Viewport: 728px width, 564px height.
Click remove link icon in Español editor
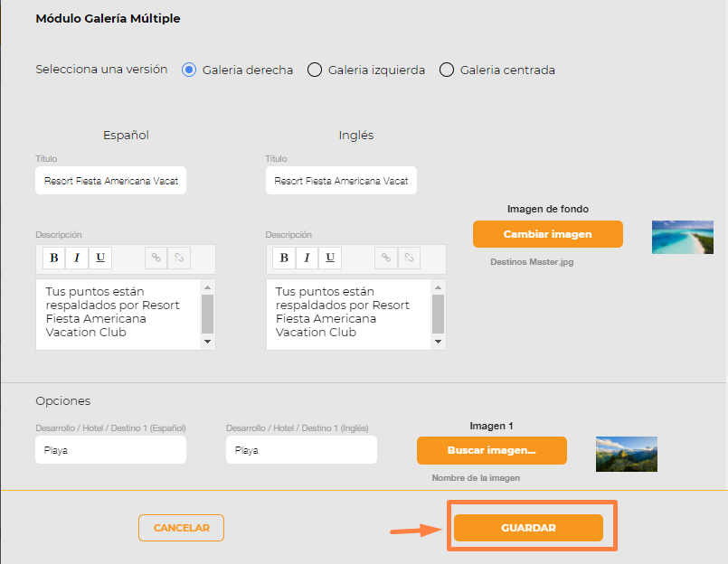tap(179, 258)
